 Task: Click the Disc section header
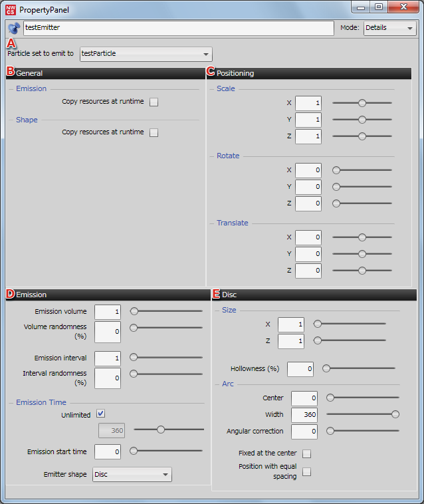(315, 294)
